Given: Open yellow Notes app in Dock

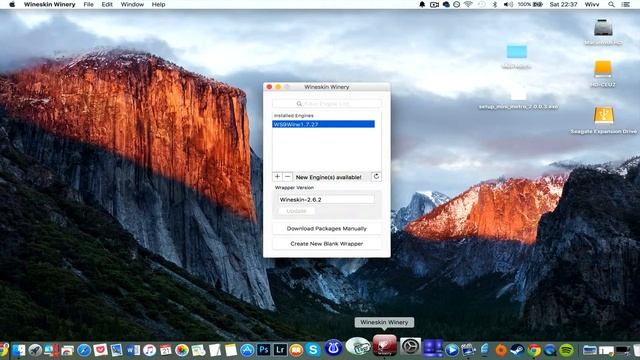Looking at the screenshot, I should click(x=231, y=350).
